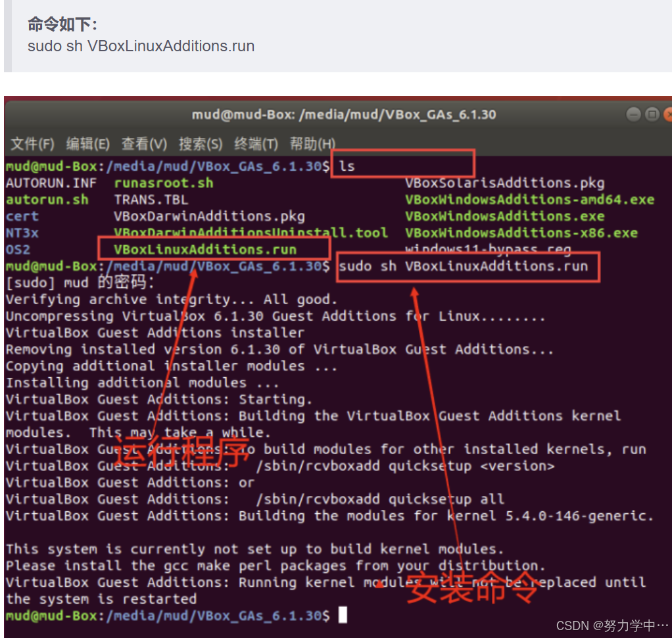The width and height of the screenshot is (672, 638).
Task: Click the /sbin/rcvboxadd quicksetup <version> text
Action: click(x=405, y=466)
